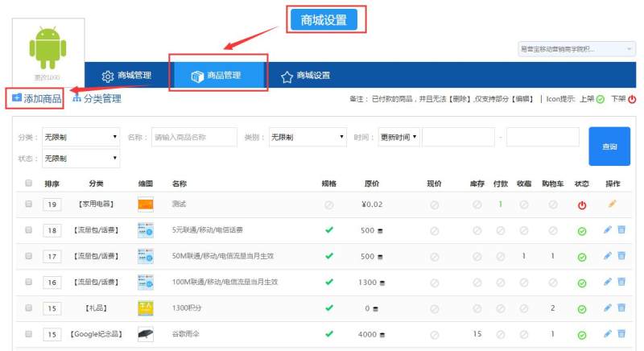The image size is (644, 351).
Task: Expand the 状态 filter dropdown
Action: click(x=80, y=159)
